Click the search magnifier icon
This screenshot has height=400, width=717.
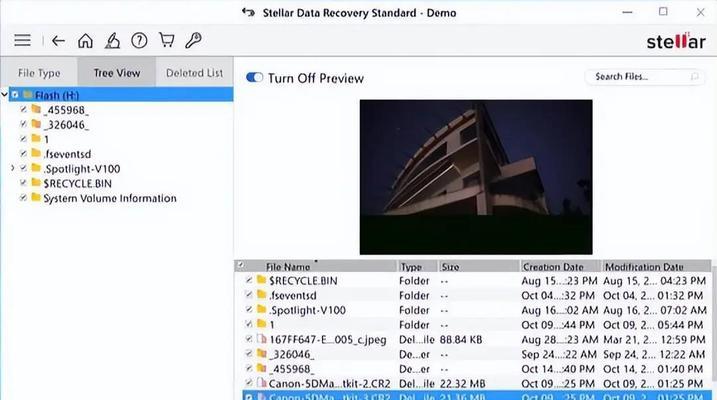(694, 76)
